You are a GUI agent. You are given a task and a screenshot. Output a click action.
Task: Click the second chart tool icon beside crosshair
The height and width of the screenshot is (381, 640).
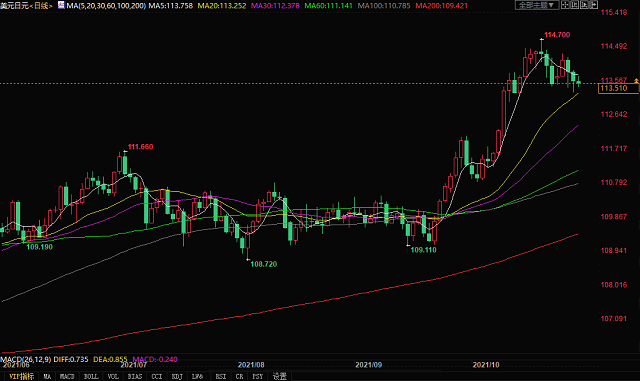[575, 5]
